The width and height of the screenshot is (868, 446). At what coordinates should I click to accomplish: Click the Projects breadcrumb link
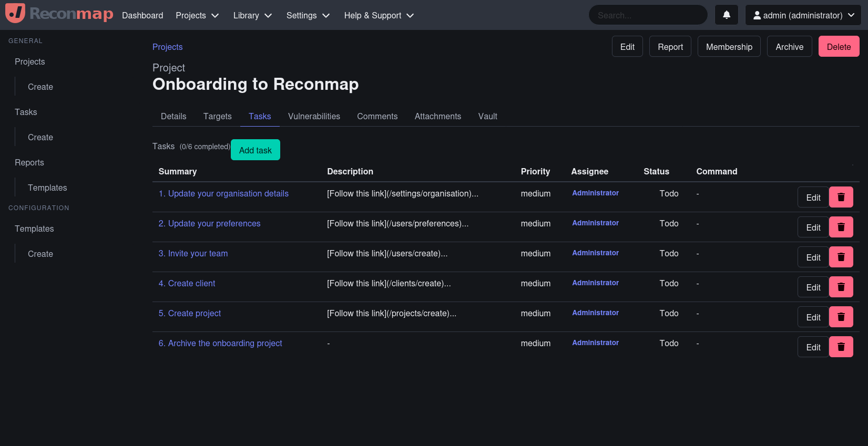(x=168, y=47)
